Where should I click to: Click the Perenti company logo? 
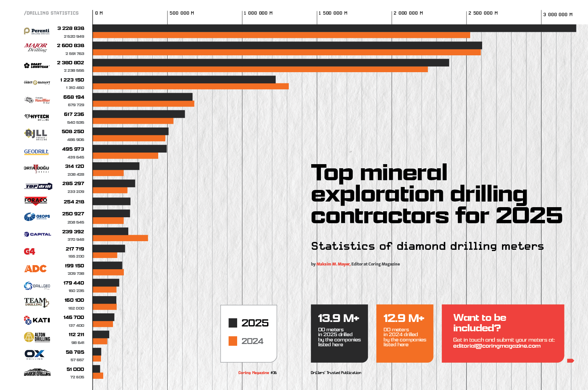click(37, 31)
